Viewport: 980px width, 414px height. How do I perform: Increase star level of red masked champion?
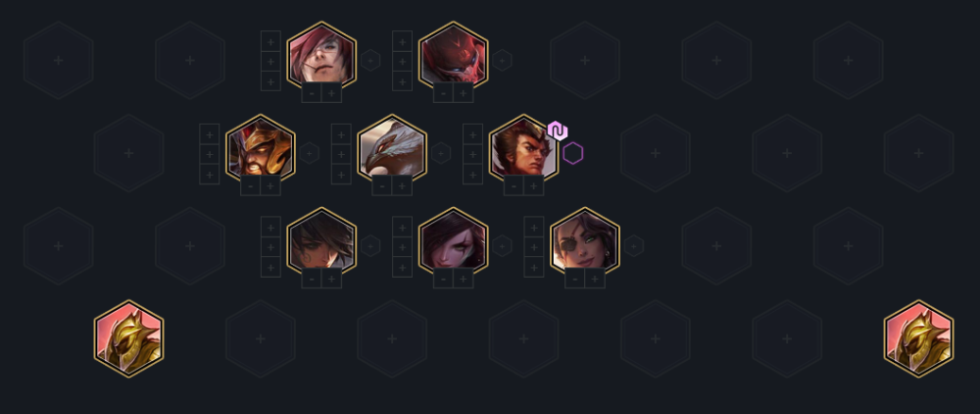(x=464, y=93)
